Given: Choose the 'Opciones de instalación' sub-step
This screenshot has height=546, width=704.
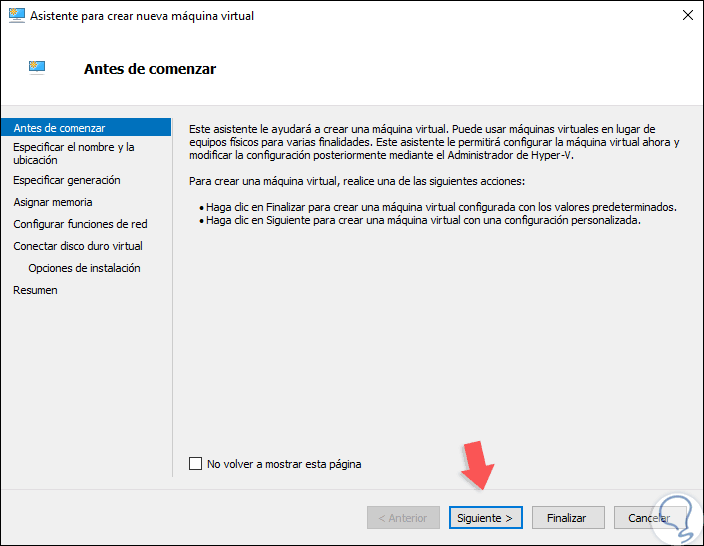Looking at the screenshot, I should click(84, 268).
